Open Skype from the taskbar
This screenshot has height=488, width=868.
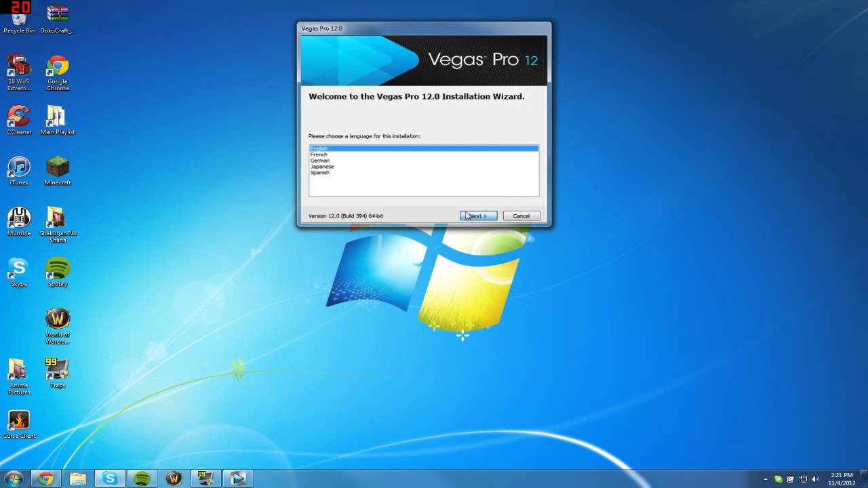coord(110,479)
